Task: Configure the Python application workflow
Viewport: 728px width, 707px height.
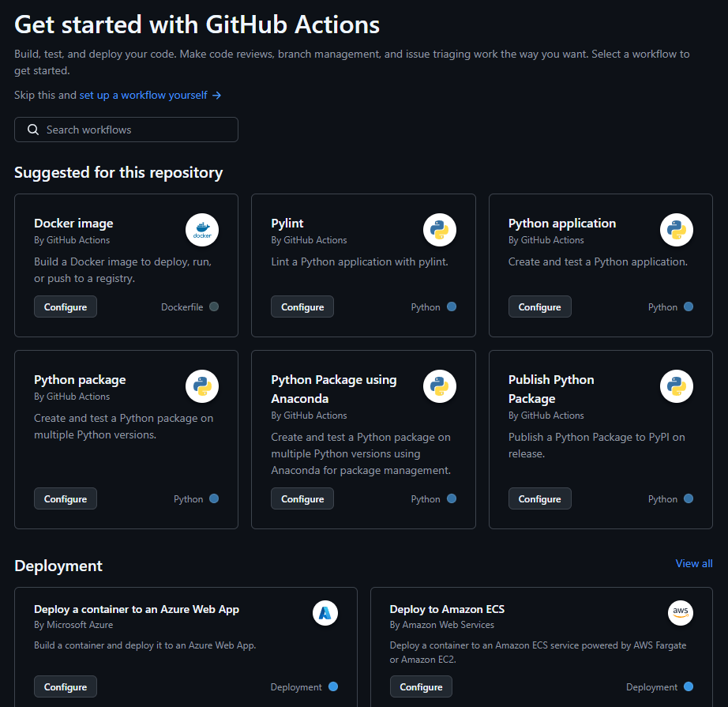Action: (x=539, y=306)
